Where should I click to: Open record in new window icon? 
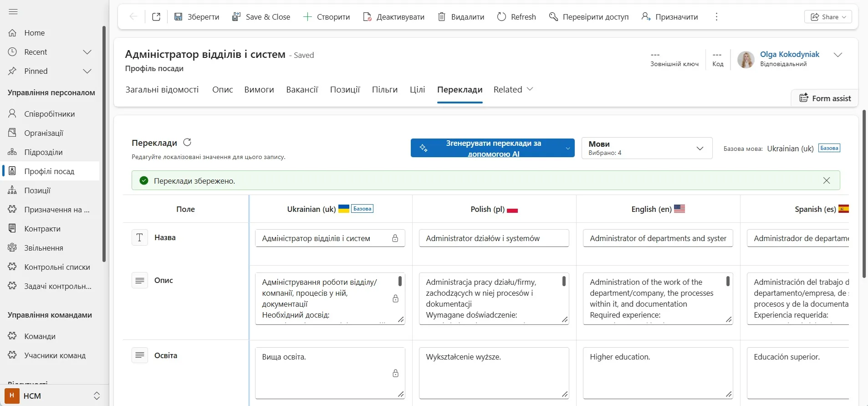click(156, 17)
